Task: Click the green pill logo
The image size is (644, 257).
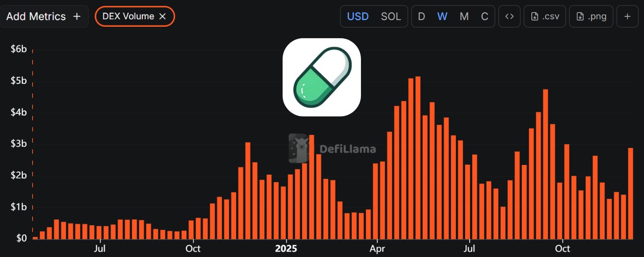Action: point(322,77)
